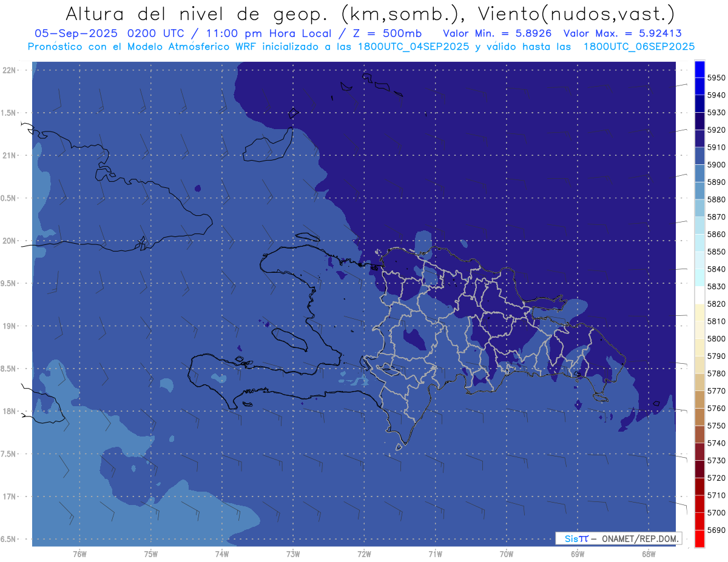Click the 17N latitude axis label
The width and height of the screenshot is (728, 562).
[x=10, y=497]
